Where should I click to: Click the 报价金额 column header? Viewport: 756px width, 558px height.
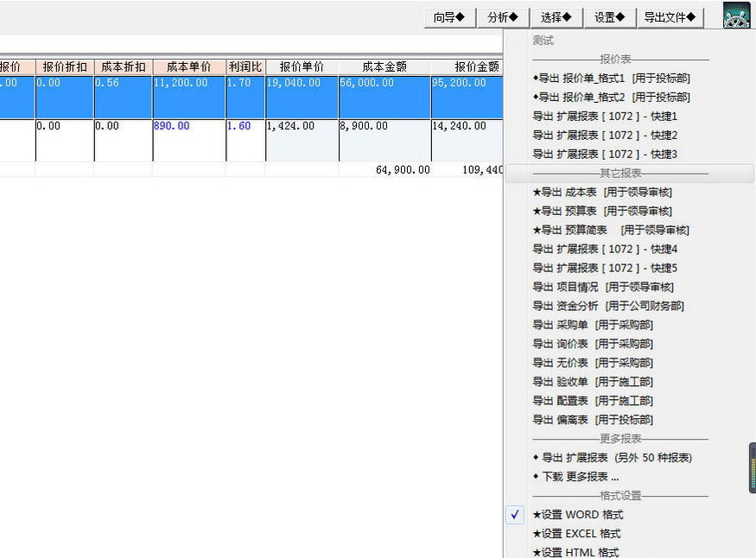click(467, 67)
